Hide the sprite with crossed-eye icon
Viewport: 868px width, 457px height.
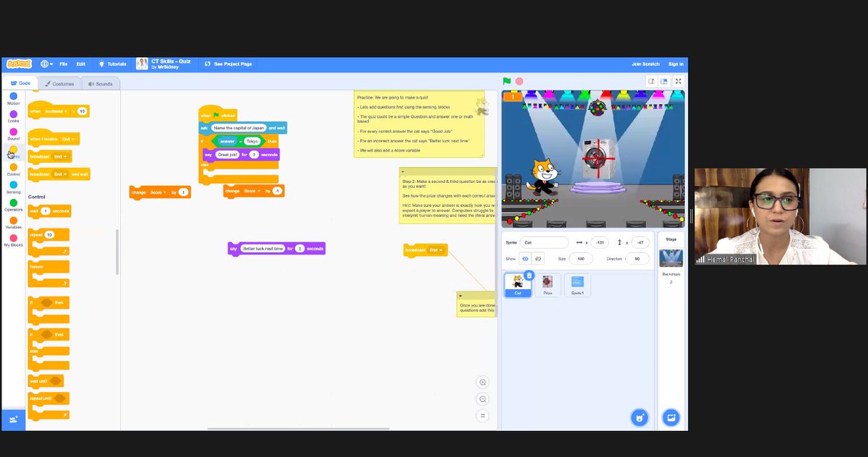pos(537,258)
